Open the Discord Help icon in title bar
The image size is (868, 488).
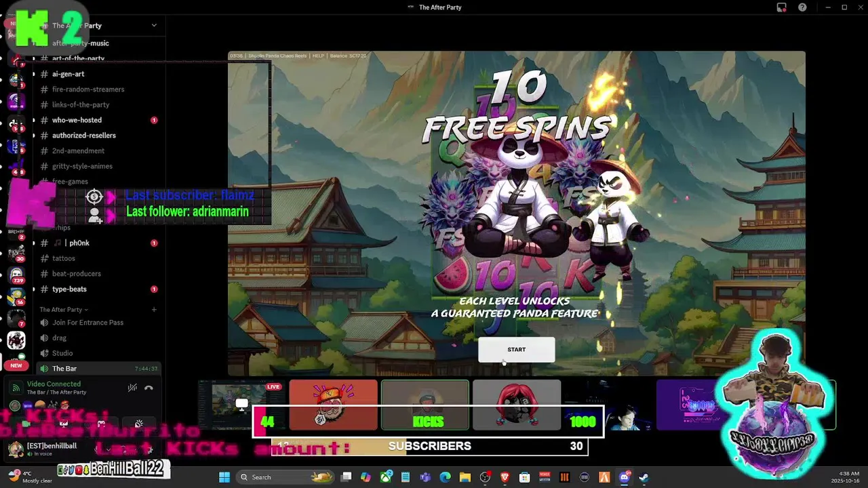tap(802, 7)
